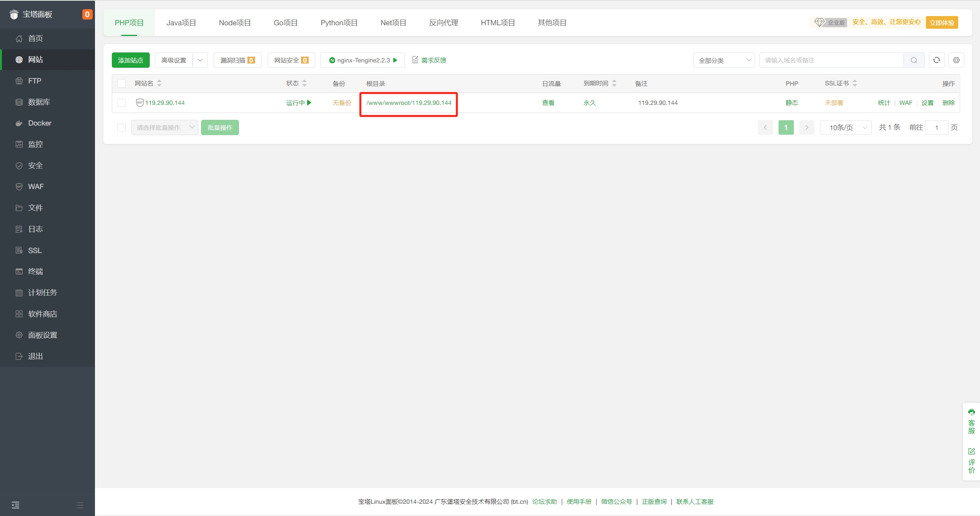980x516 pixels.
Task: Open the reverse proxy tab
Action: coord(443,23)
